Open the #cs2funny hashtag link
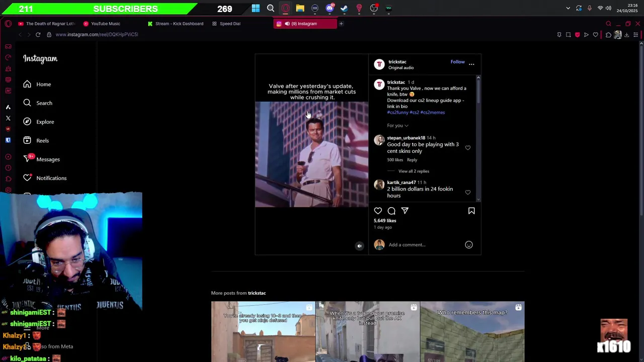Viewport: 644px width, 362px height. [x=397, y=113]
